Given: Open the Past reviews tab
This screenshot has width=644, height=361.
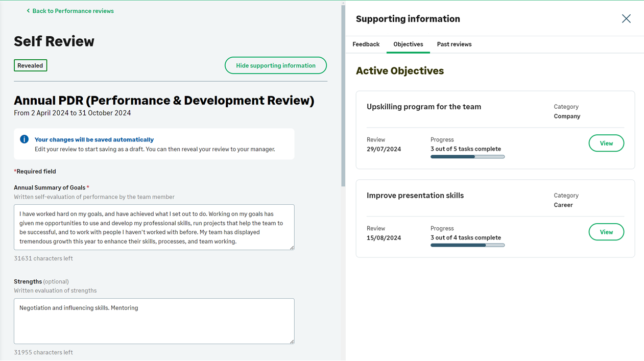Looking at the screenshot, I should point(454,44).
